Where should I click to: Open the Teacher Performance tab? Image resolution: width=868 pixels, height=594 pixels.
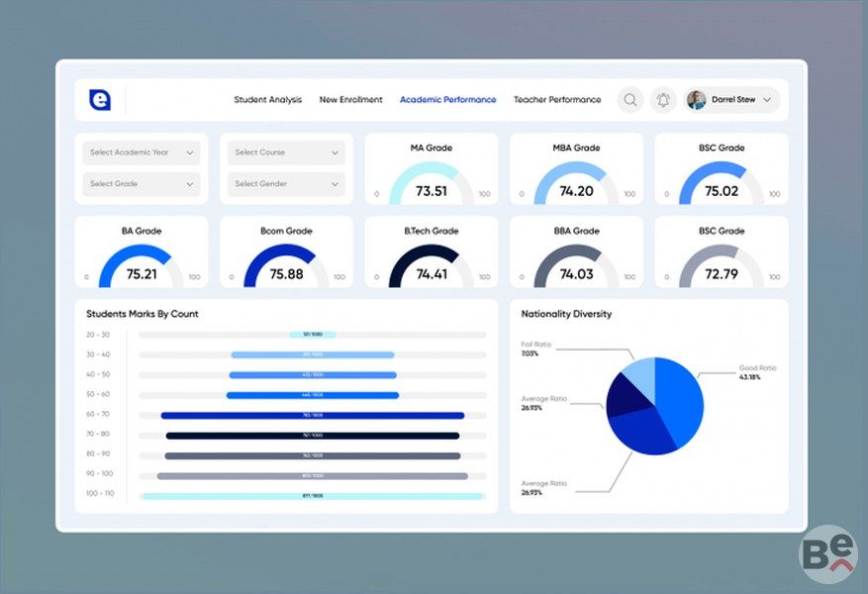click(557, 100)
